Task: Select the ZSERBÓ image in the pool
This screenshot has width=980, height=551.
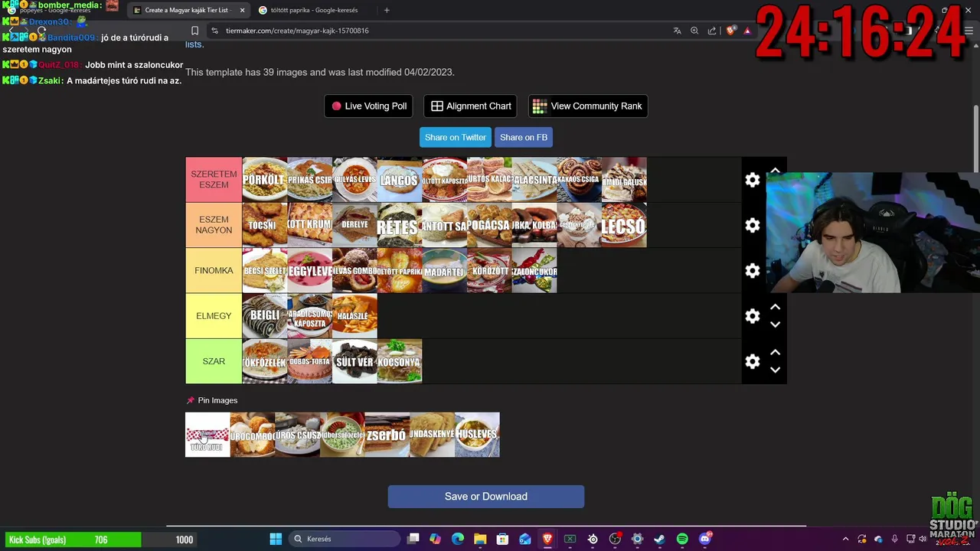Action: [387, 435]
